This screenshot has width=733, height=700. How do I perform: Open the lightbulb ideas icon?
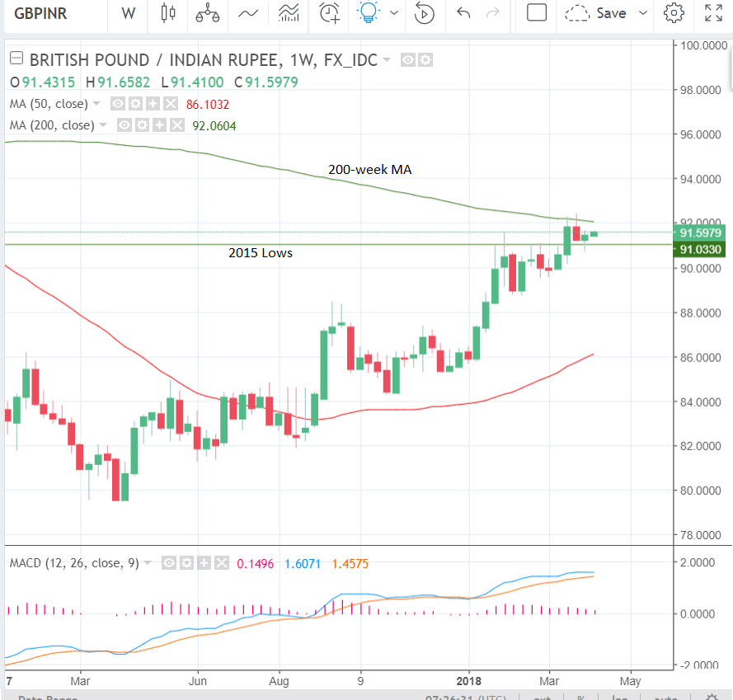[369, 12]
